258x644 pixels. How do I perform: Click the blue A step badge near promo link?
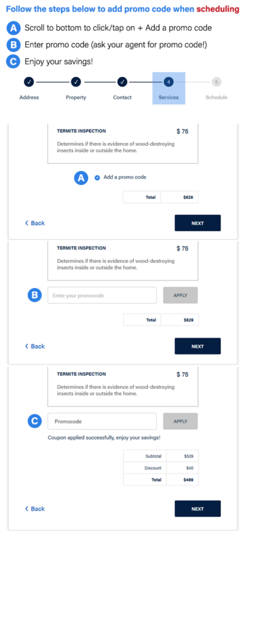[81, 177]
